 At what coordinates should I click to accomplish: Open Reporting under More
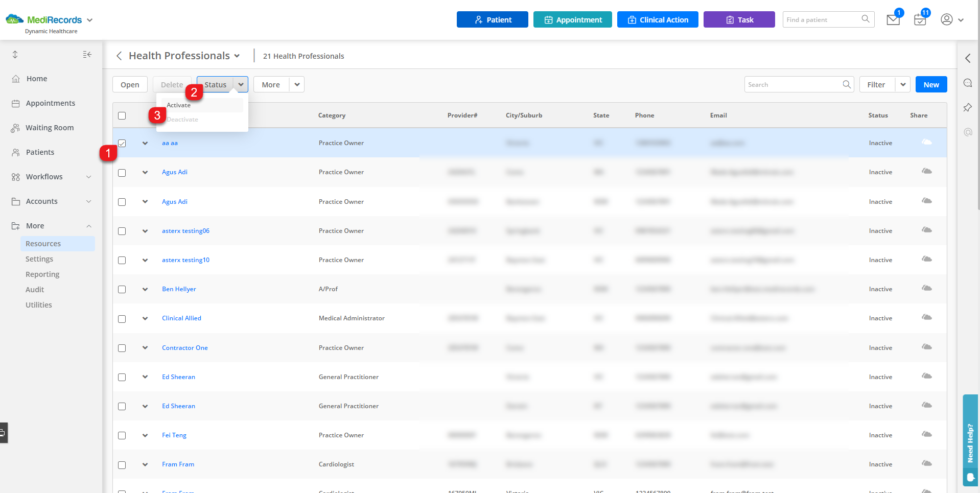pyautogui.click(x=42, y=274)
